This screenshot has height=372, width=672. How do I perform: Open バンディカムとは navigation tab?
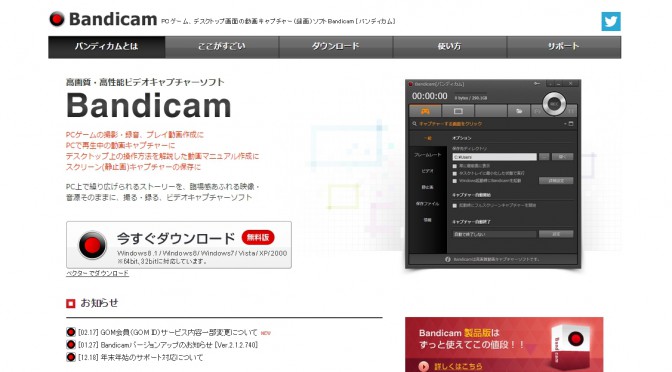[x=107, y=47]
